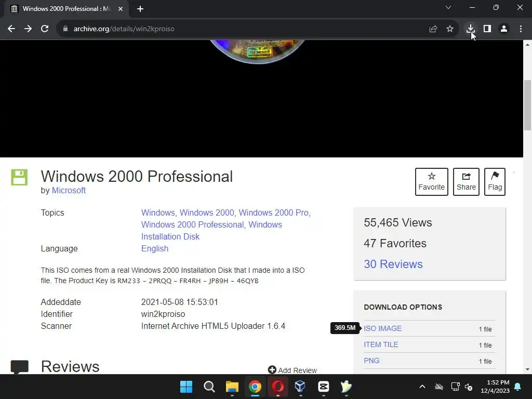Switch to Chrome in taskbar
Screen dimensions: 532x399
(x=255, y=387)
